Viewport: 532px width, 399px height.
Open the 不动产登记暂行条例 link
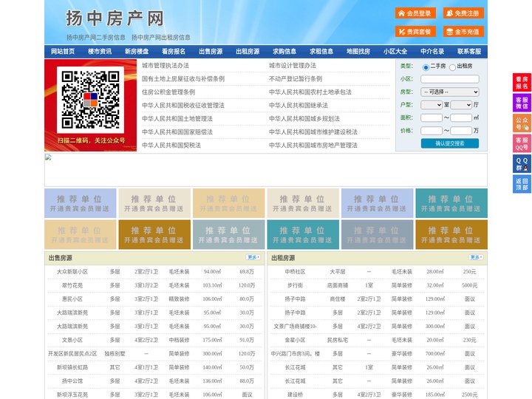pos(296,79)
